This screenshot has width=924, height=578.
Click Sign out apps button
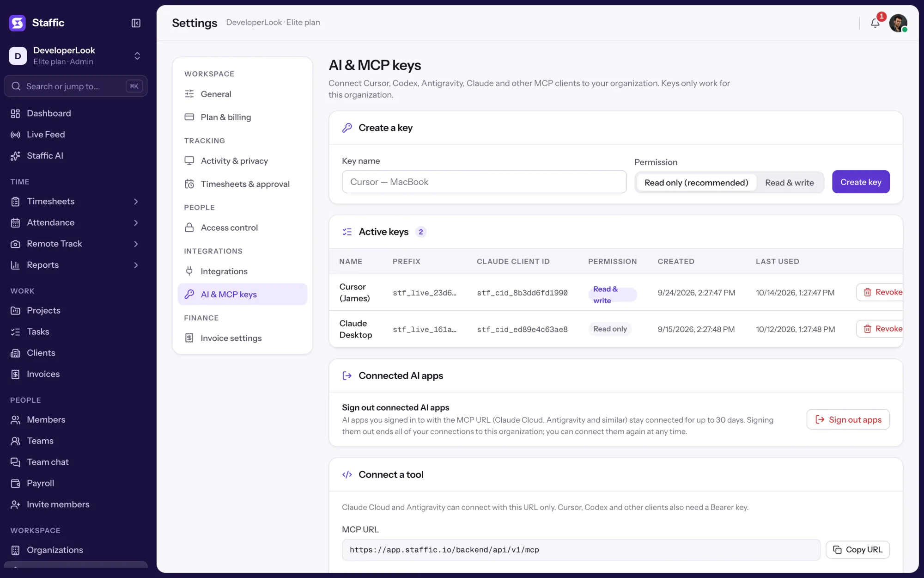tap(848, 420)
